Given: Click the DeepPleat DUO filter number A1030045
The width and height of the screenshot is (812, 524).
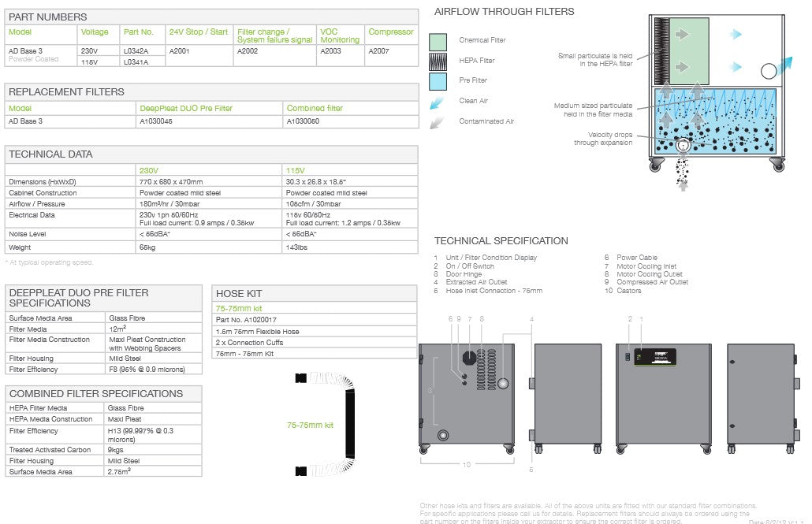Looking at the screenshot, I should coord(156,121).
